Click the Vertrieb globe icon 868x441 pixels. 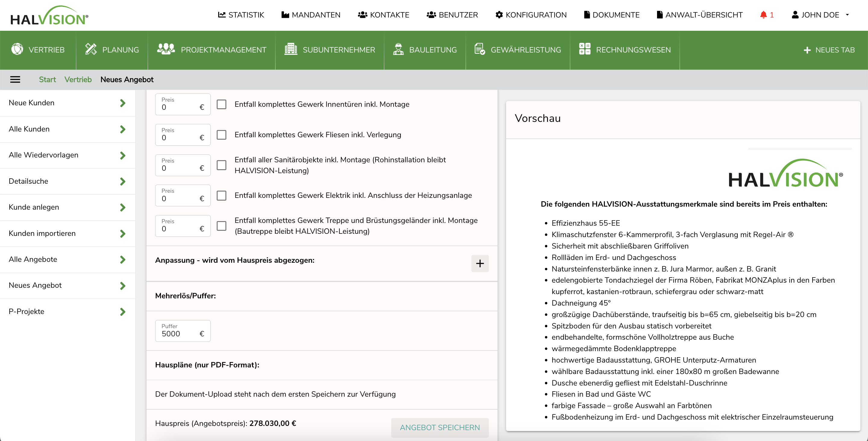pos(17,49)
